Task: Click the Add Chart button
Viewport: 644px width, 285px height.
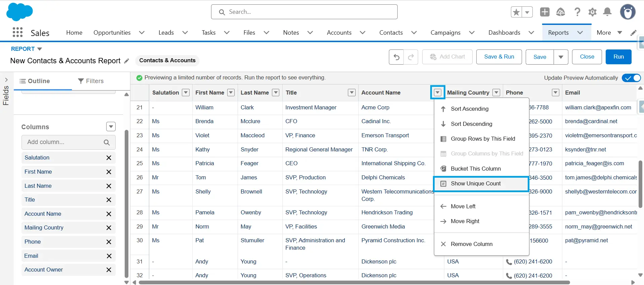Action: (x=447, y=57)
